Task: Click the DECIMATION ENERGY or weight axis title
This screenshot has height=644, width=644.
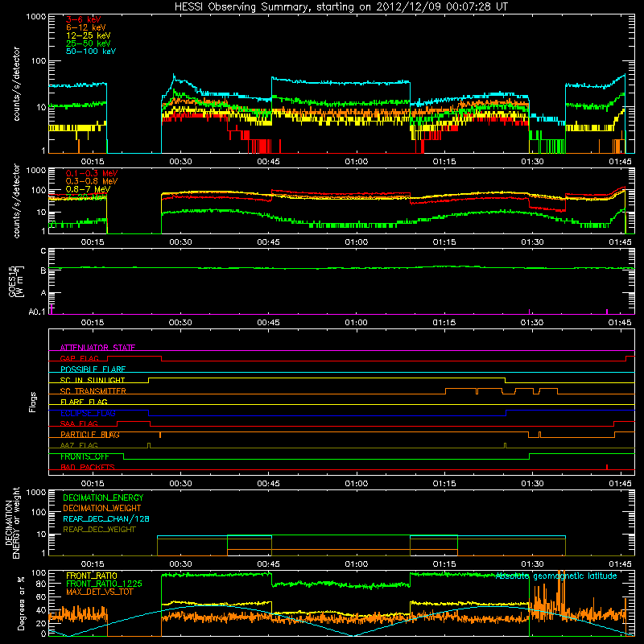Action: pyautogui.click(x=12, y=523)
